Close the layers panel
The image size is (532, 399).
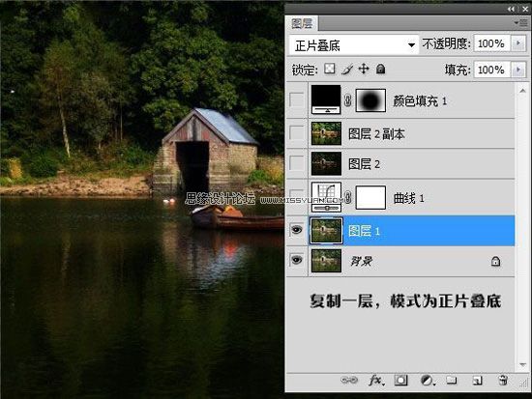point(525,9)
